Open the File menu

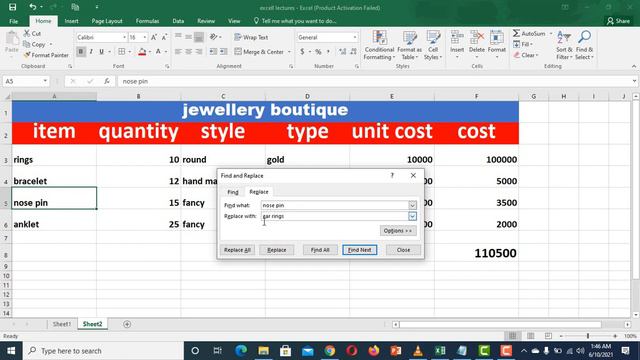(x=13, y=21)
